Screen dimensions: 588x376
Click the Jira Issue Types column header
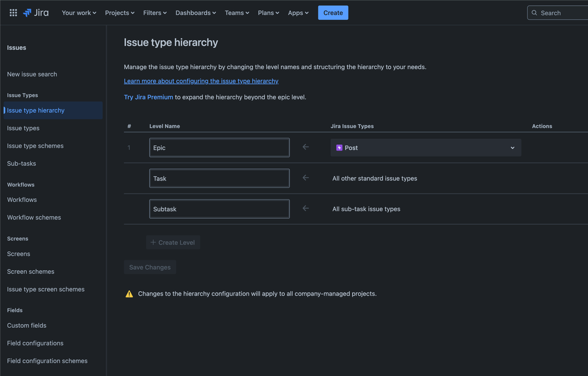352,127
